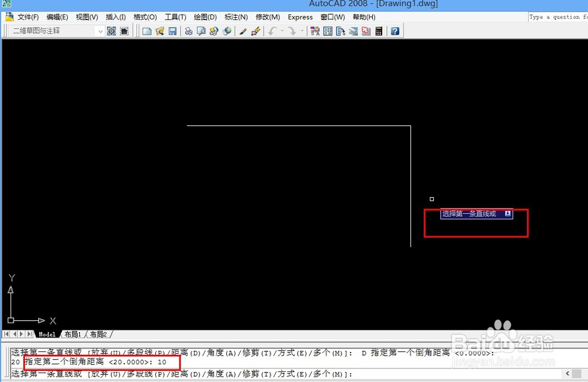
Task: Open the QuickCalc calculator icon
Action: pyautogui.click(x=379, y=31)
